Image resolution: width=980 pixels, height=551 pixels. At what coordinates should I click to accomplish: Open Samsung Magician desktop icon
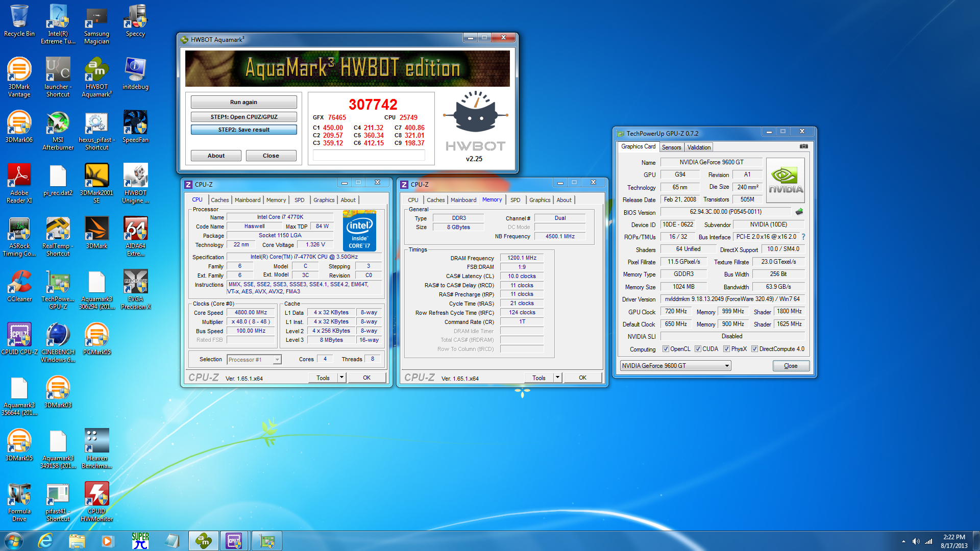click(97, 24)
